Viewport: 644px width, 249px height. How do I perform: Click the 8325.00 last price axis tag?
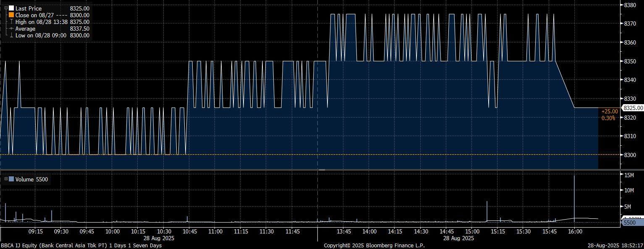coord(633,108)
